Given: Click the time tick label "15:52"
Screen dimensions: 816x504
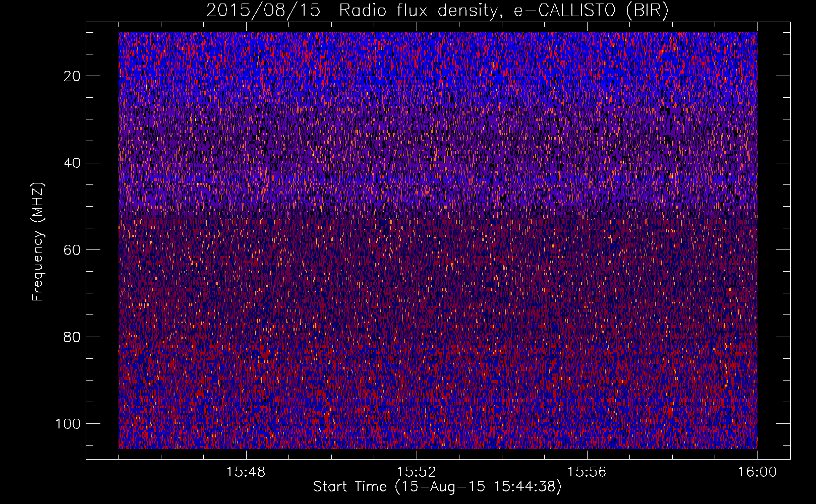Looking at the screenshot, I should tap(417, 472).
